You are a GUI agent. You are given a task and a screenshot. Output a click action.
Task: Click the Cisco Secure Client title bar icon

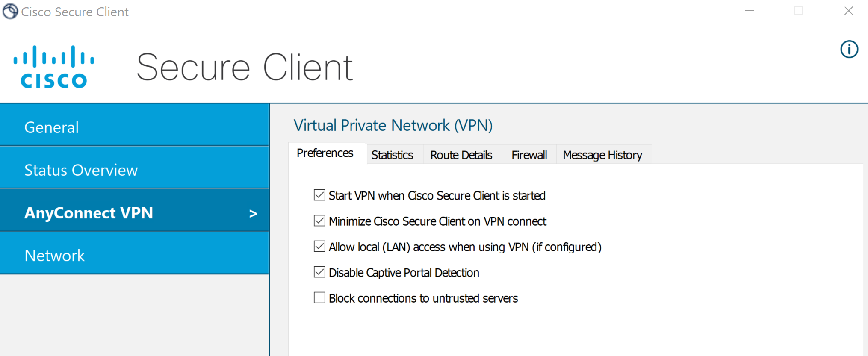(x=10, y=12)
